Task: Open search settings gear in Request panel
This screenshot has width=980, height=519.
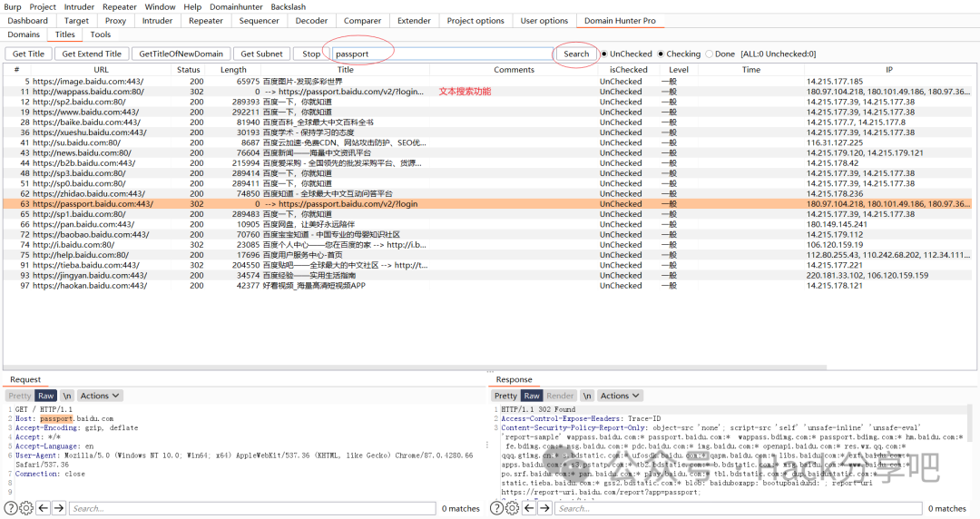Action: pos(26,508)
